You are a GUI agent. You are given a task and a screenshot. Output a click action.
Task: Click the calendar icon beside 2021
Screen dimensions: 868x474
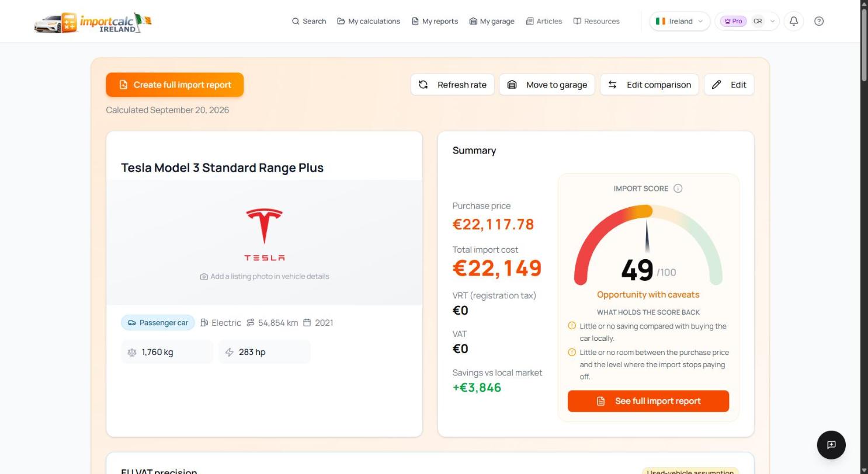pyautogui.click(x=307, y=323)
